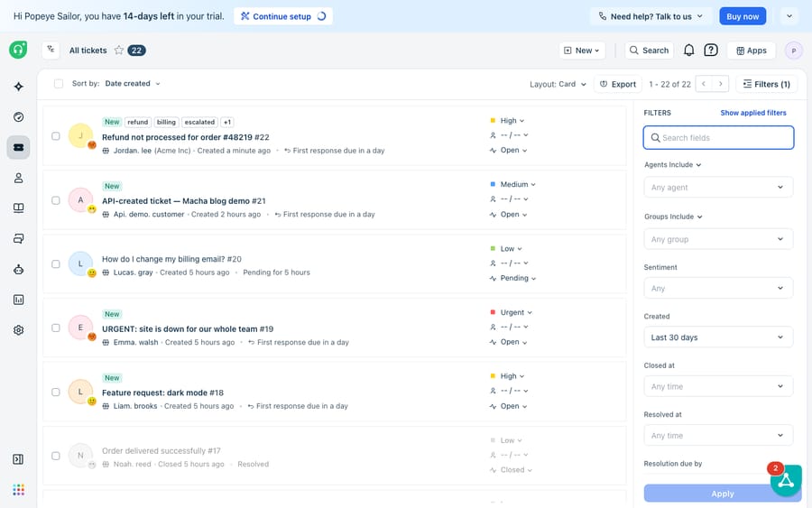Open the Sentiment Any dropdown

[718, 288]
